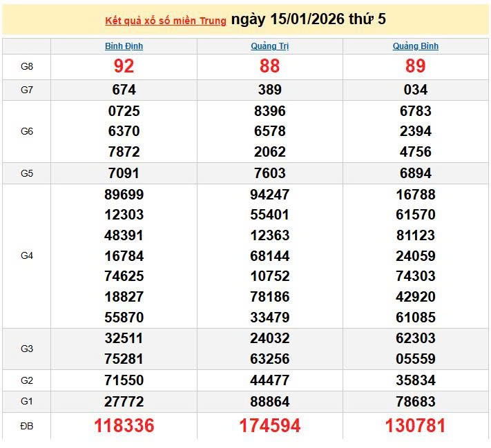This screenshot has width=491, height=448.
Task: Select G3 number 75281
Action: click(x=124, y=359)
